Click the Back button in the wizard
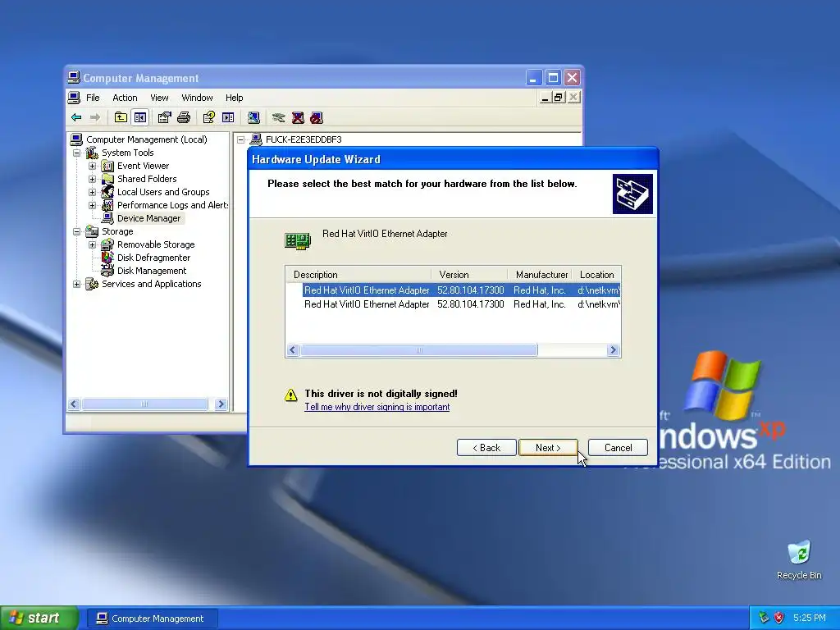Screen dimensions: 840x630 pos(486,448)
